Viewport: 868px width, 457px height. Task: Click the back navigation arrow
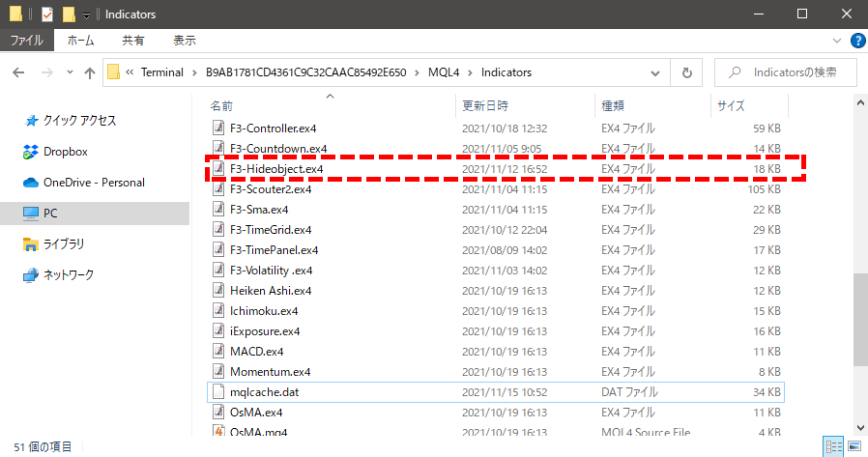click(19, 72)
